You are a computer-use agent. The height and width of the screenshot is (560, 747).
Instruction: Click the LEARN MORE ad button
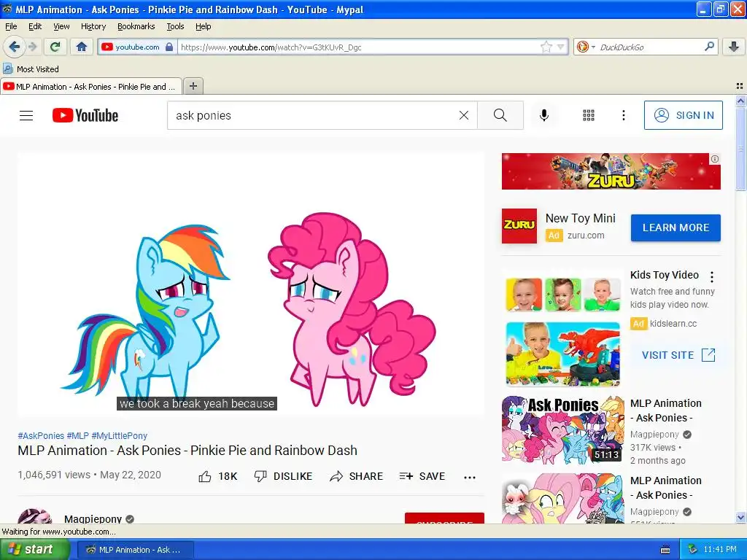pyautogui.click(x=676, y=227)
